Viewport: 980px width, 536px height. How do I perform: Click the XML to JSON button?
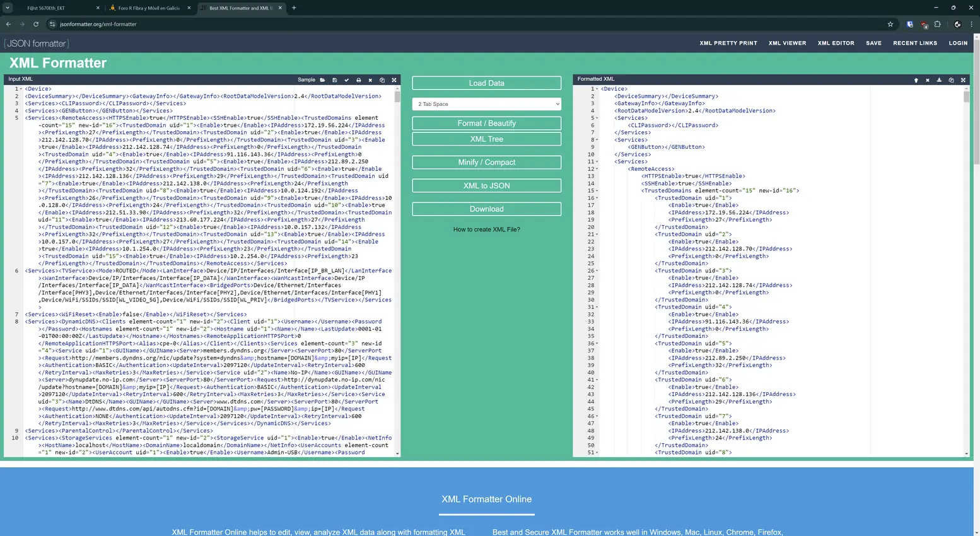coord(486,185)
